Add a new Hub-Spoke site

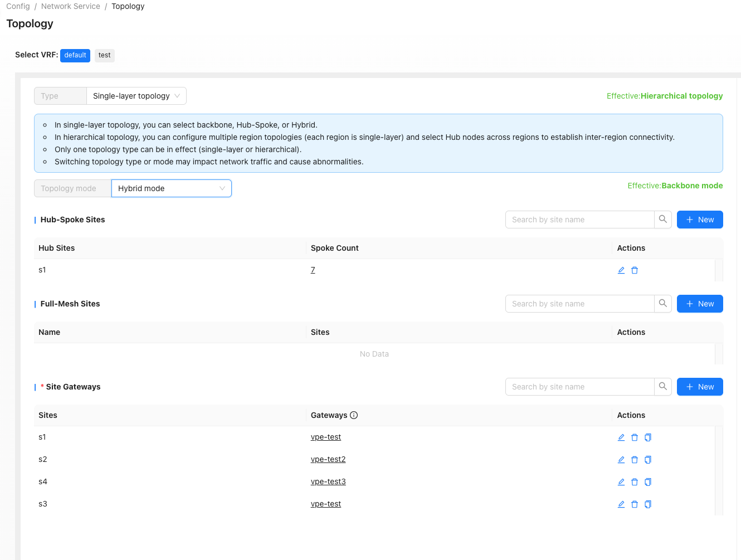point(700,220)
